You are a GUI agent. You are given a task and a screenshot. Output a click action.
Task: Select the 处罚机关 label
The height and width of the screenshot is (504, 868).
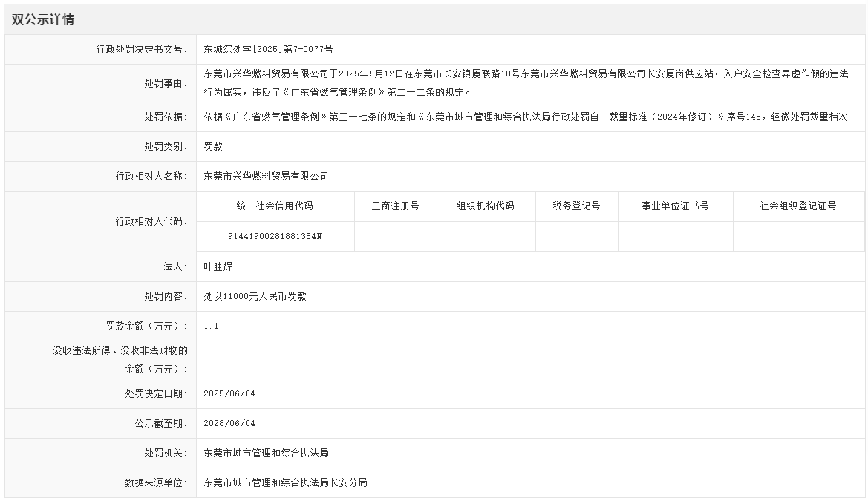point(166,453)
